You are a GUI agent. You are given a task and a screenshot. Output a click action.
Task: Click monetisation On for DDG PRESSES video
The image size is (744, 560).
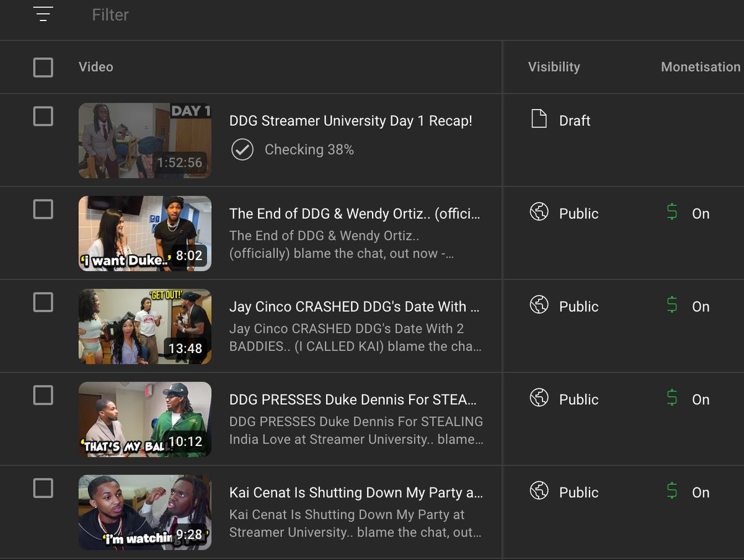pos(701,400)
